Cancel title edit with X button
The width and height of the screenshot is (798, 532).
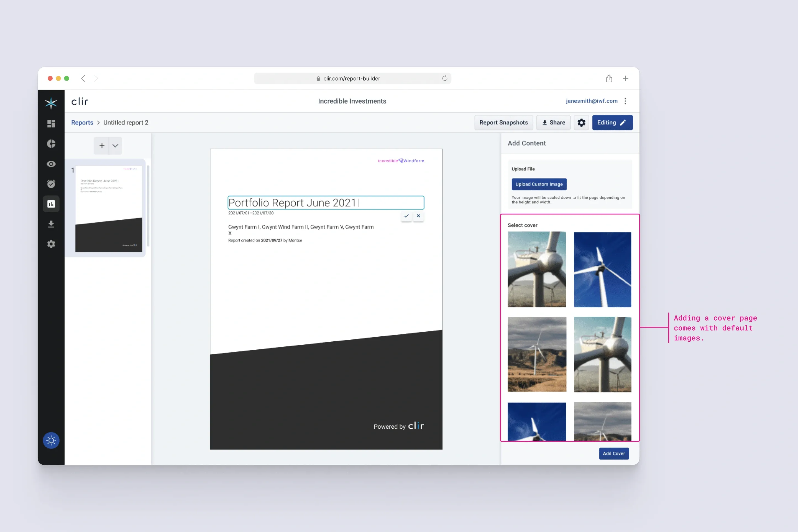coord(418,216)
